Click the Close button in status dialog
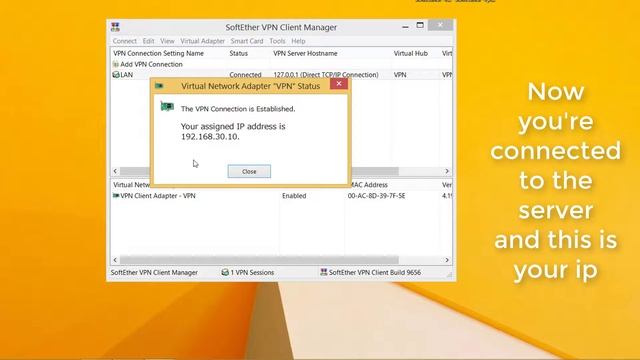640x360 pixels. tap(249, 171)
